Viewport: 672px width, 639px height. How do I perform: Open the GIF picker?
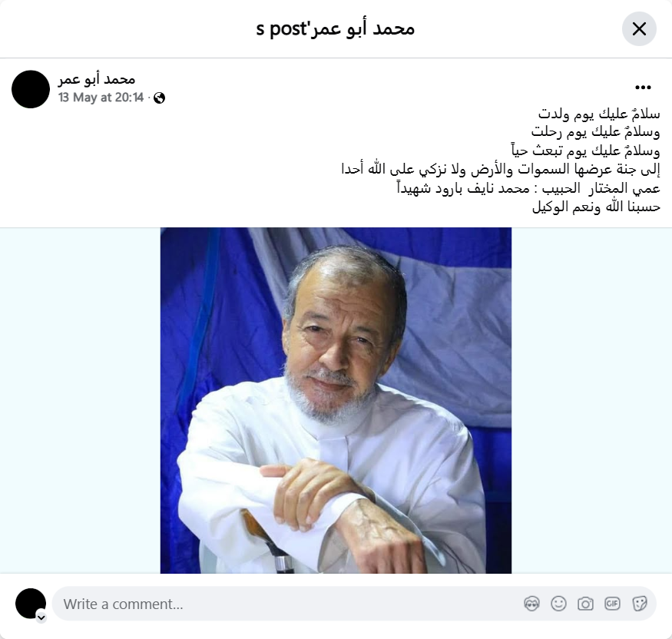pyautogui.click(x=612, y=604)
